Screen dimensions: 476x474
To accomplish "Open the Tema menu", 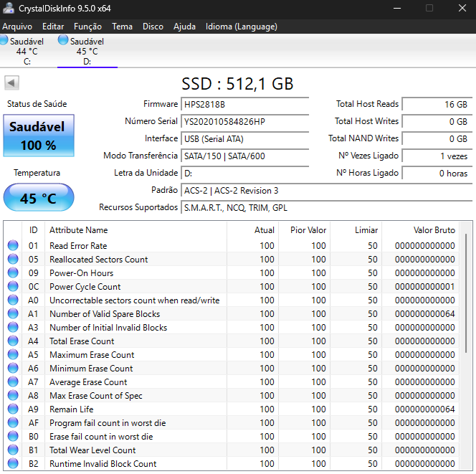I will (x=122, y=27).
